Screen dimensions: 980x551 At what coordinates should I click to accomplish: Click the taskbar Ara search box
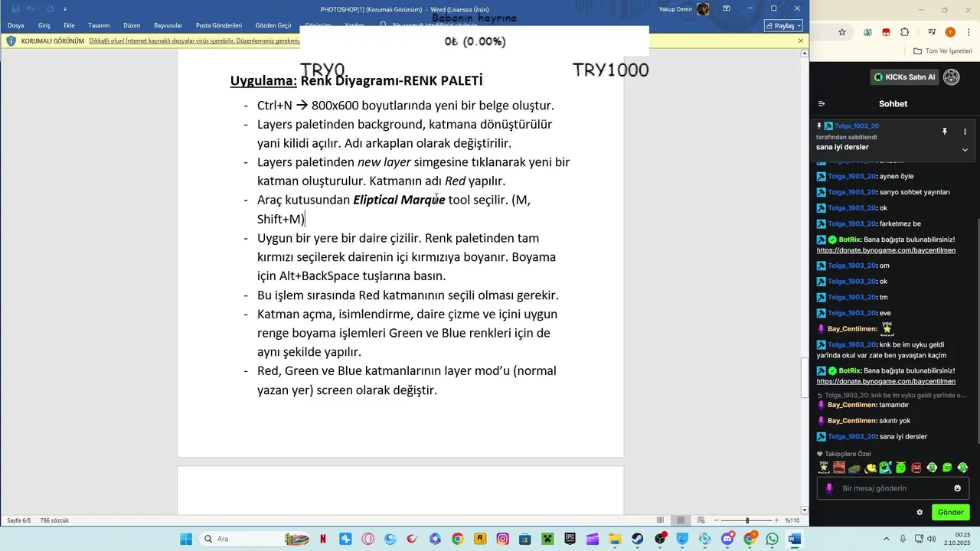255,539
